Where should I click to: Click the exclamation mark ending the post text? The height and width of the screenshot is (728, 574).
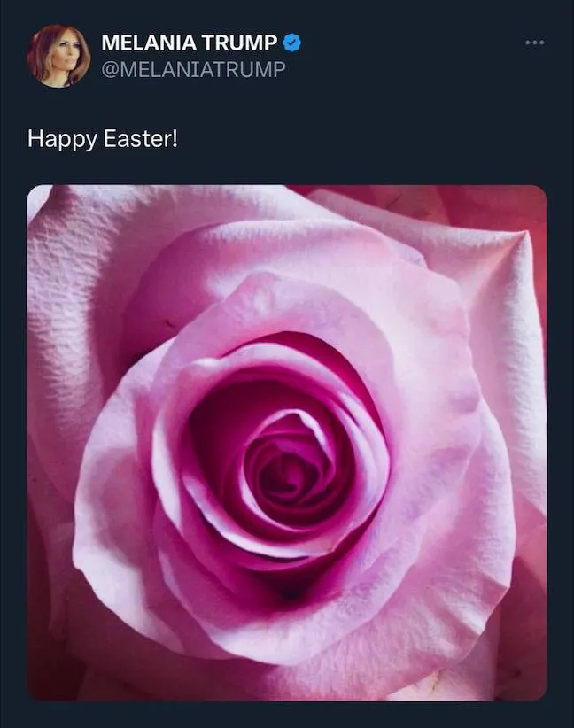click(175, 139)
